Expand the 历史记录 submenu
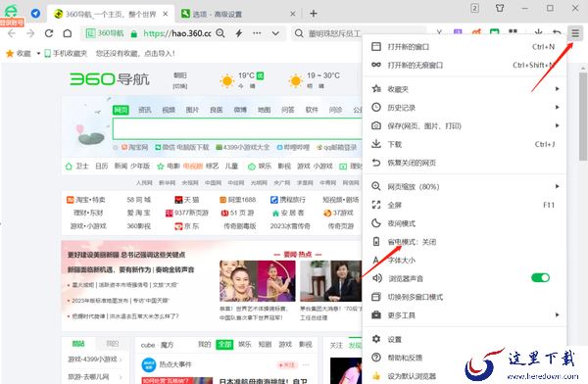The height and width of the screenshot is (384, 588). pos(465,107)
